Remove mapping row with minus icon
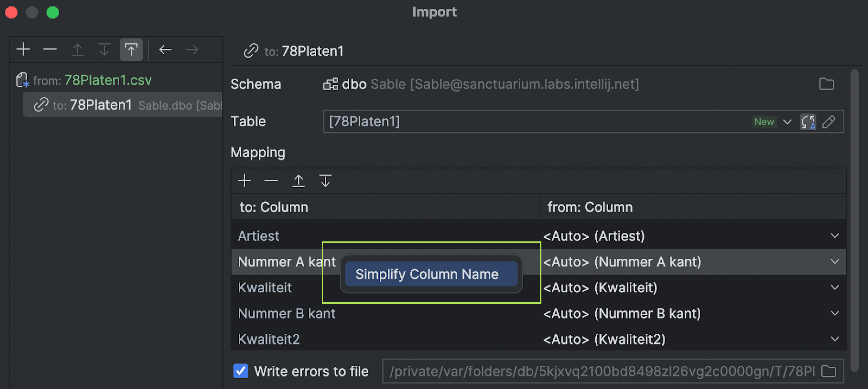868x389 pixels. pos(271,181)
